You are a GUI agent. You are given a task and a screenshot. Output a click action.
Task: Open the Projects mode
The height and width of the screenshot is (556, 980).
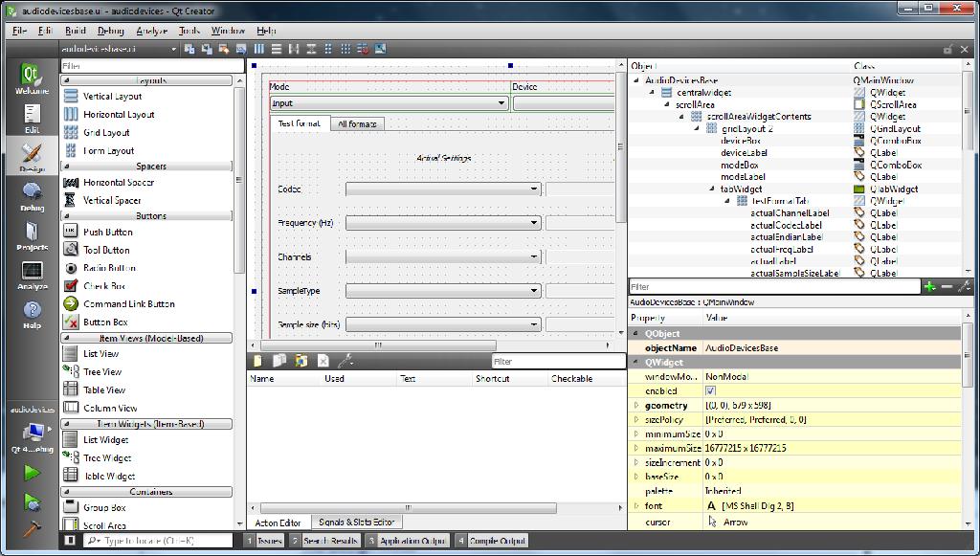32,235
